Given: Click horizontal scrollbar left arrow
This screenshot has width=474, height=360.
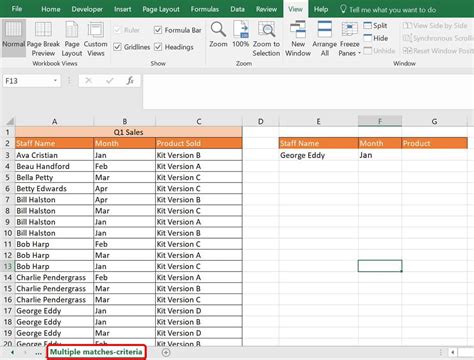Looking at the screenshot, I should point(453,352).
